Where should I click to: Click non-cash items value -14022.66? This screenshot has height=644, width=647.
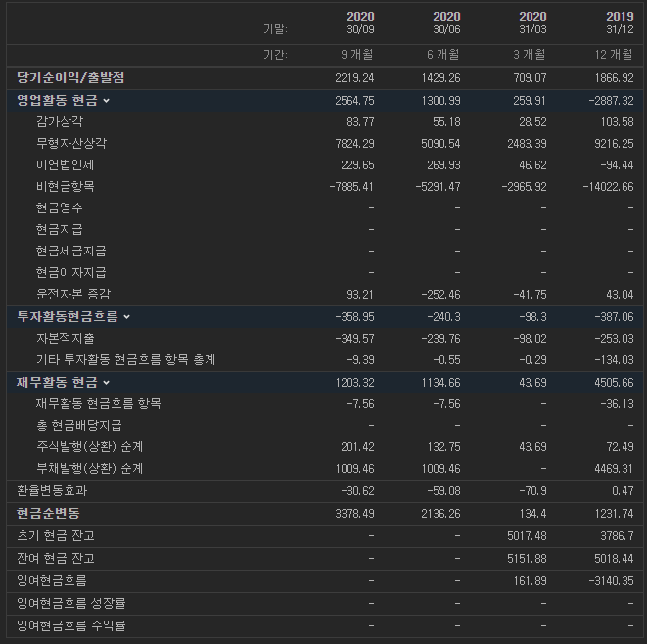tap(608, 187)
